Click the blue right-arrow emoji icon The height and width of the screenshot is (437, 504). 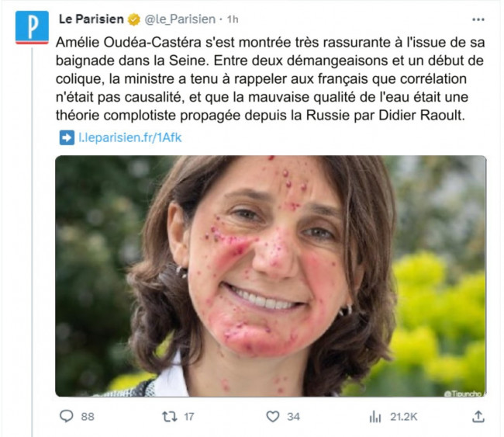tap(67, 137)
